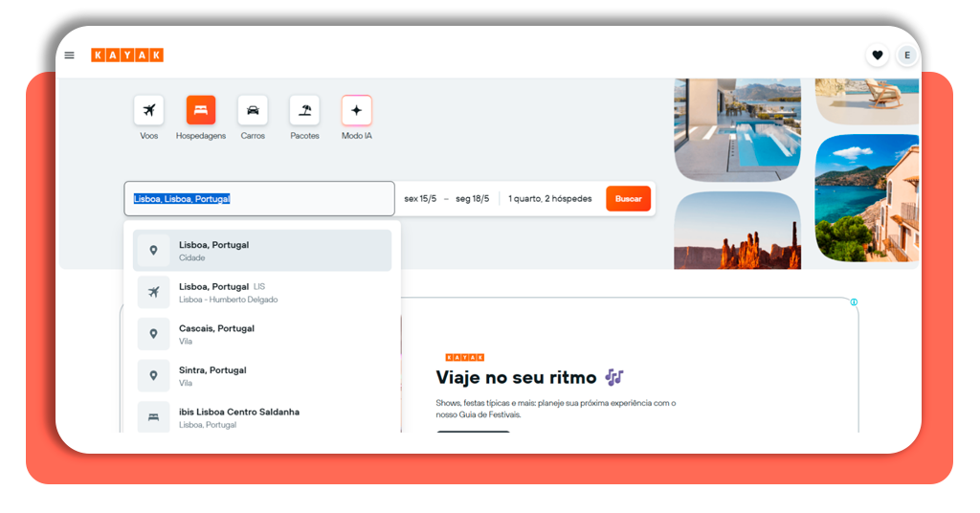
Task: Click the bed icon beside ibis Lisboa
Action: [153, 416]
